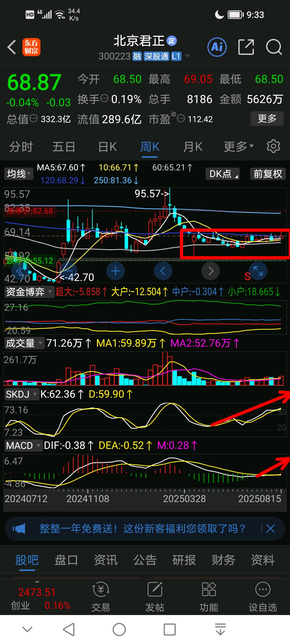Tap the pull-down notification icon
Screen dimensions: 290x644
pyautogui.click(x=220, y=630)
